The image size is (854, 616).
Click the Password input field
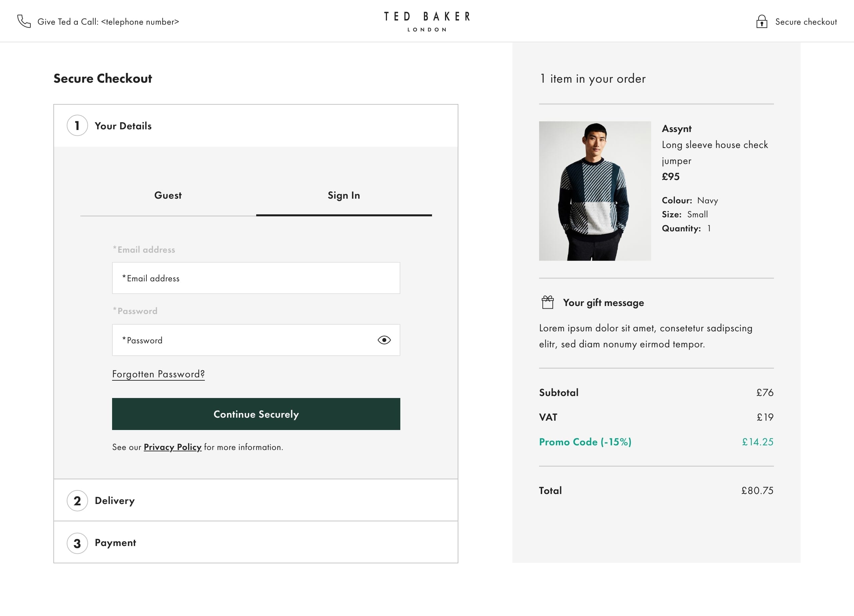pos(255,340)
